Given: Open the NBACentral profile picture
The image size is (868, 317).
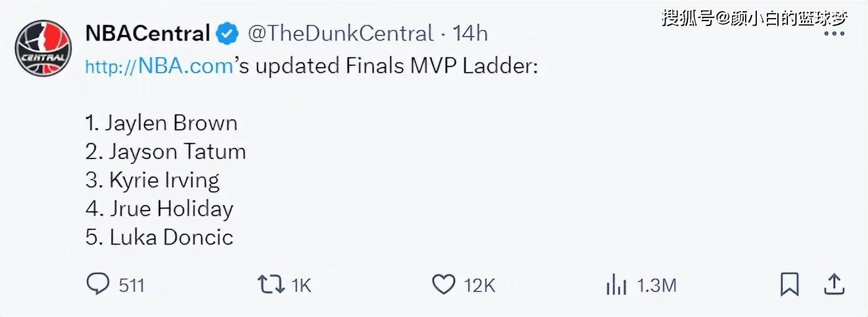Looking at the screenshot, I should coord(43,48).
